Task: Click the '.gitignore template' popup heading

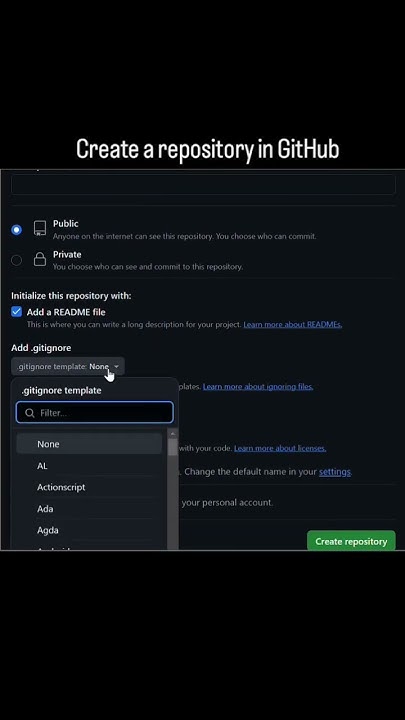Action: (x=61, y=391)
